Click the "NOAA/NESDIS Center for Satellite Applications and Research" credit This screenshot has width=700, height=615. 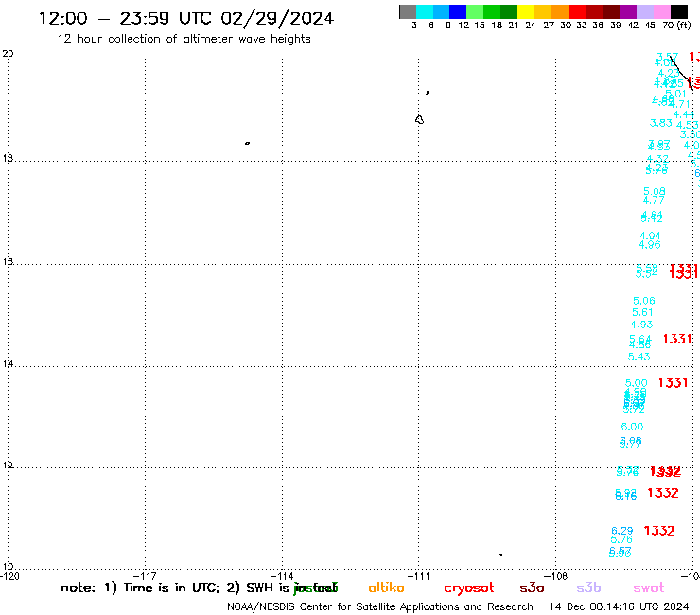pos(380,607)
